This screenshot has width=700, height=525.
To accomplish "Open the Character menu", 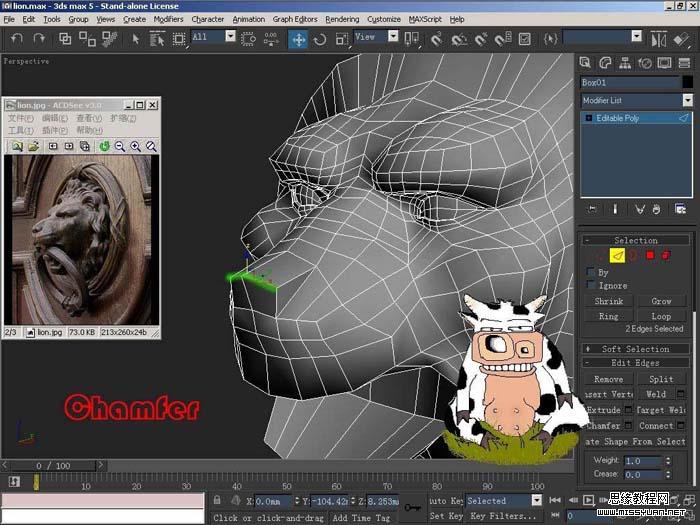I will 208,19.
